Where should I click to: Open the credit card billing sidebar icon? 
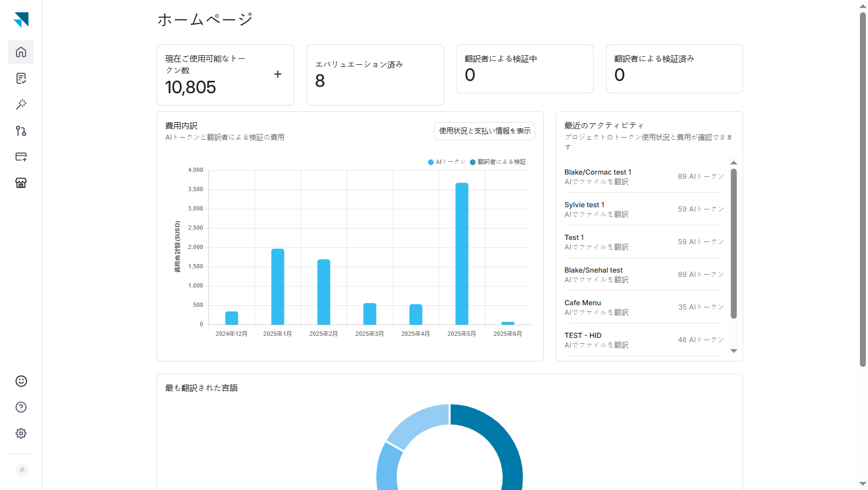tap(21, 157)
